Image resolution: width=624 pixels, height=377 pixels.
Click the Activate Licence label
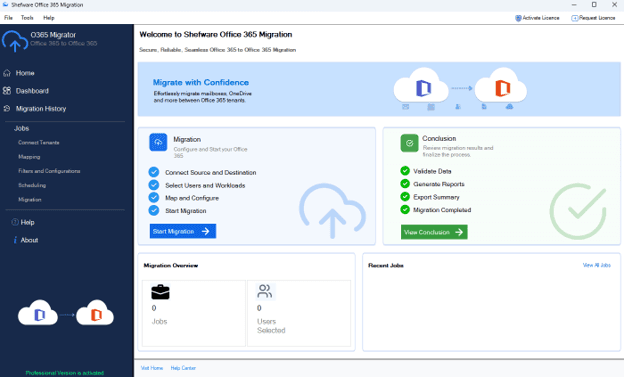click(x=541, y=18)
